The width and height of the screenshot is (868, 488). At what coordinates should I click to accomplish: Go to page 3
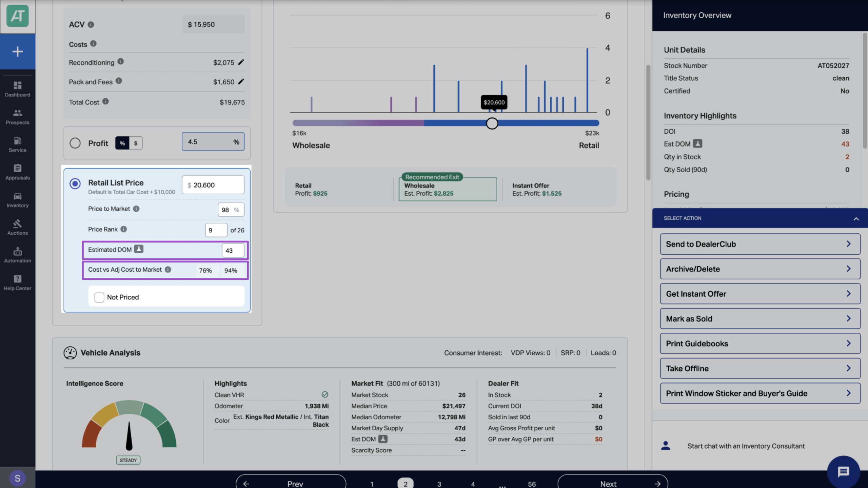coord(439,484)
